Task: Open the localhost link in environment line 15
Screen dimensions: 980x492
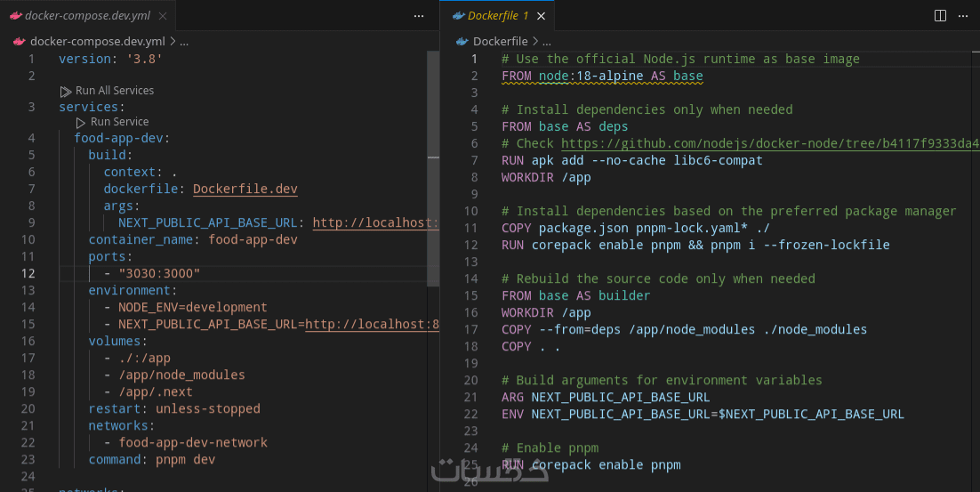Action: (x=372, y=324)
